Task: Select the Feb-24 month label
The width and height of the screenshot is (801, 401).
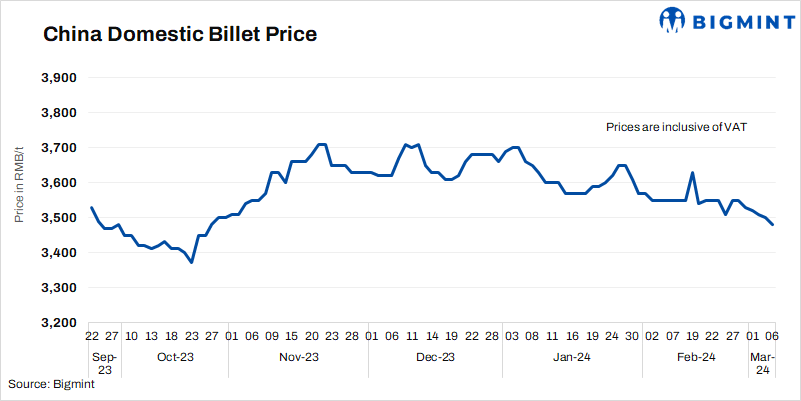Action: 694,357
